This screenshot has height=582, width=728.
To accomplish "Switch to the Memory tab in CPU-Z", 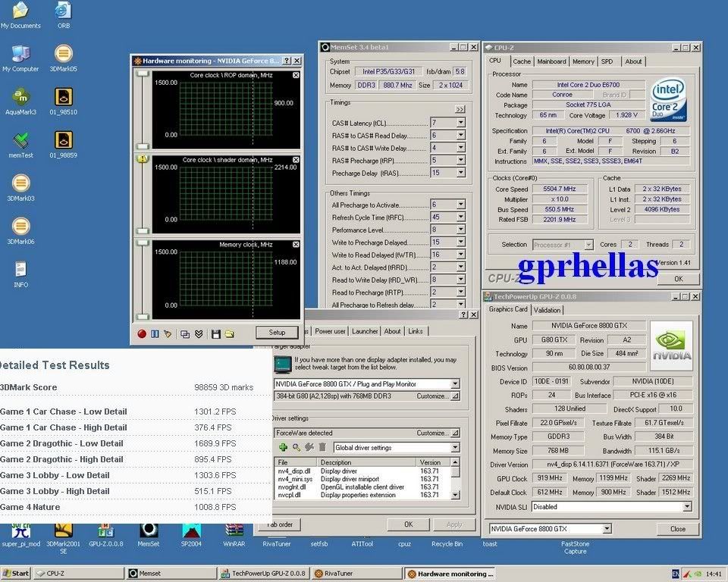I will (x=583, y=61).
